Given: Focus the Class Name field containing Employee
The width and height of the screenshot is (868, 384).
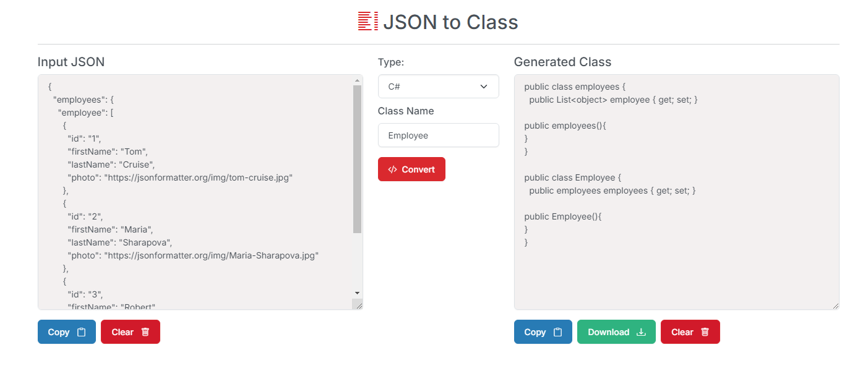Looking at the screenshot, I should (438, 135).
